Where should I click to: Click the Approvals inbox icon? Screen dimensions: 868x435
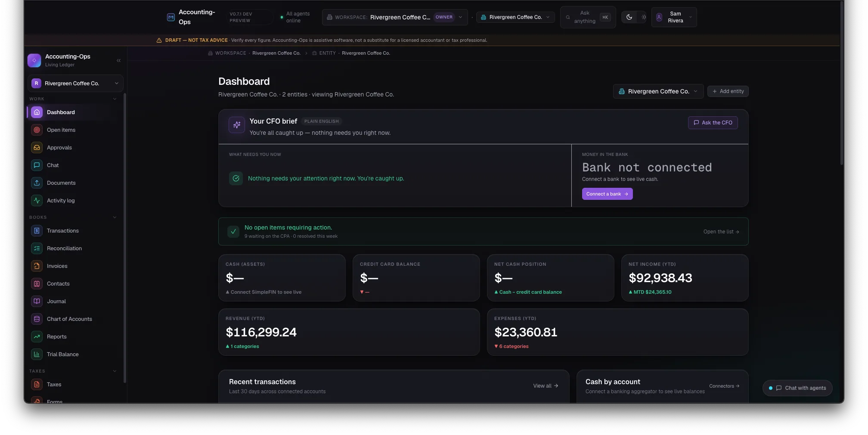[x=37, y=147]
